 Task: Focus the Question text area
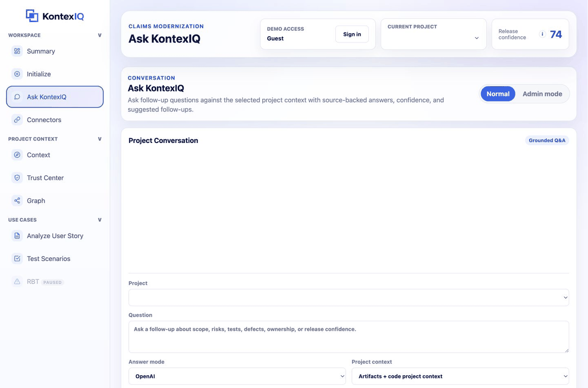pos(349,337)
